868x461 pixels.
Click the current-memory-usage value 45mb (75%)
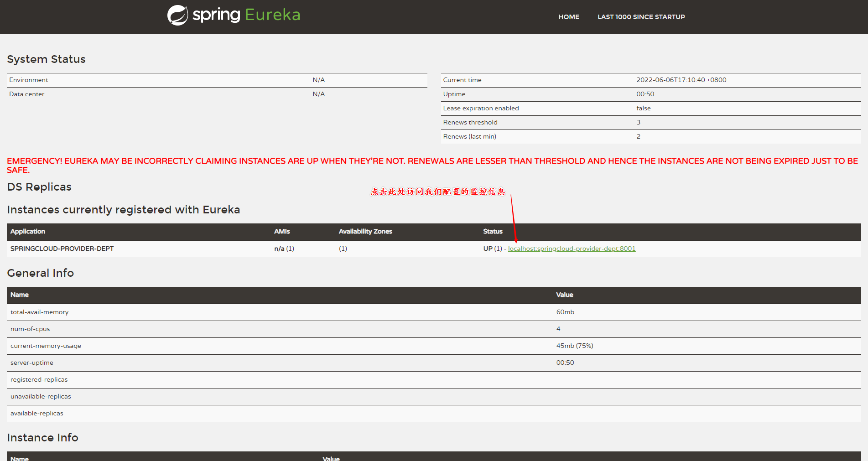point(574,346)
